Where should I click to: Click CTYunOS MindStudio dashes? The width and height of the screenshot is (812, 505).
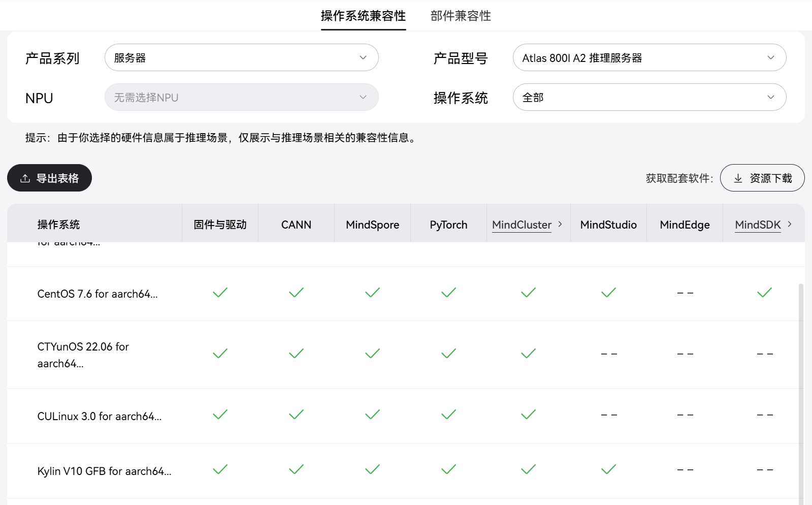tap(609, 354)
